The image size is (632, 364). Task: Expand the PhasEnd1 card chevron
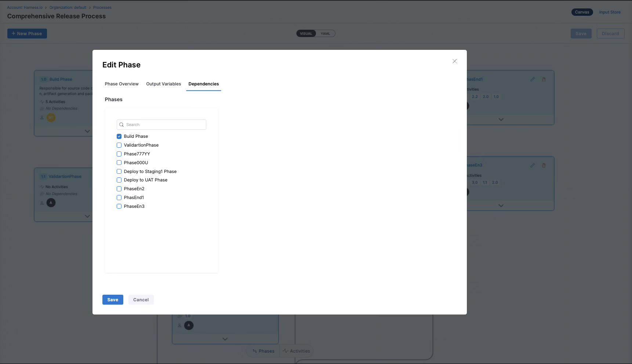point(501,120)
